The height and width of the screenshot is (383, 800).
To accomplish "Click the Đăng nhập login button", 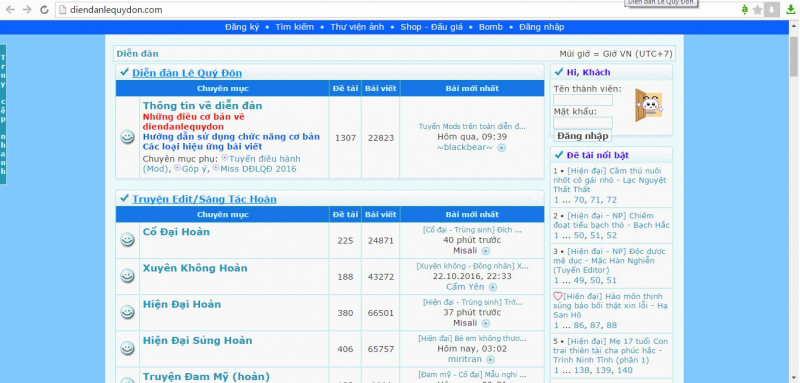I will (x=583, y=136).
